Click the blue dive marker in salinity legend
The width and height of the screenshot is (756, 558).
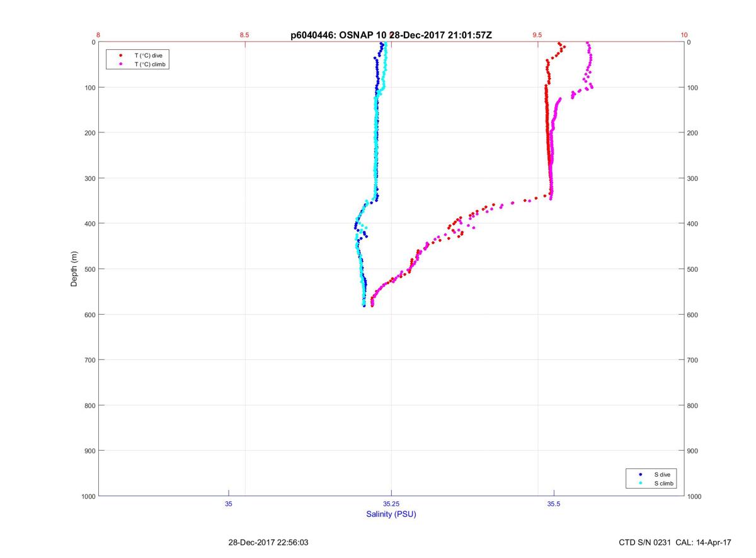641,474
